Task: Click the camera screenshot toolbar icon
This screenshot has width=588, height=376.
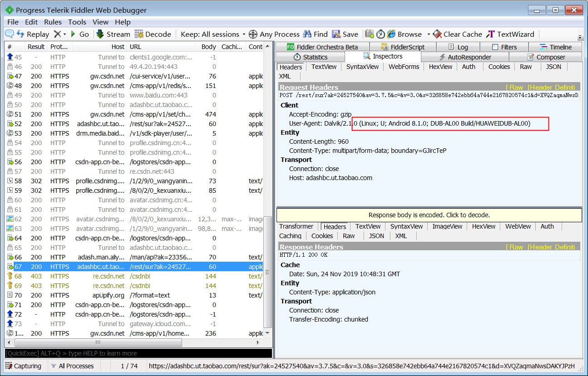Action: pyautogui.click(x=370, y=34)
